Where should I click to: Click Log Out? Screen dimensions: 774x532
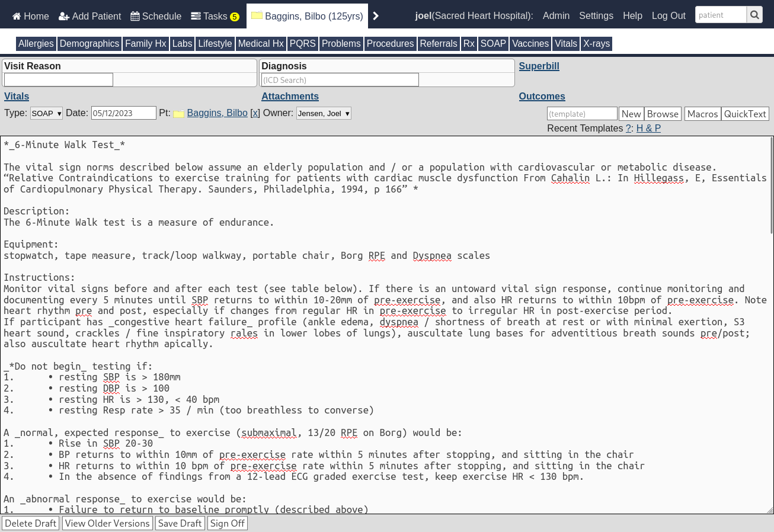(x=669, y=16)
